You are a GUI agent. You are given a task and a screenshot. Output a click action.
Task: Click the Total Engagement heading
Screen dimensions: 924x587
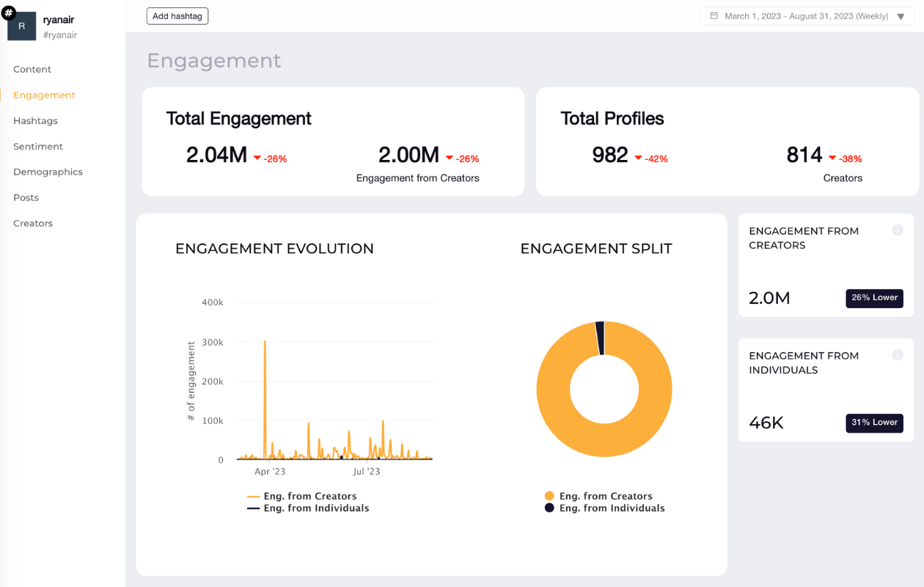(239, 119)
